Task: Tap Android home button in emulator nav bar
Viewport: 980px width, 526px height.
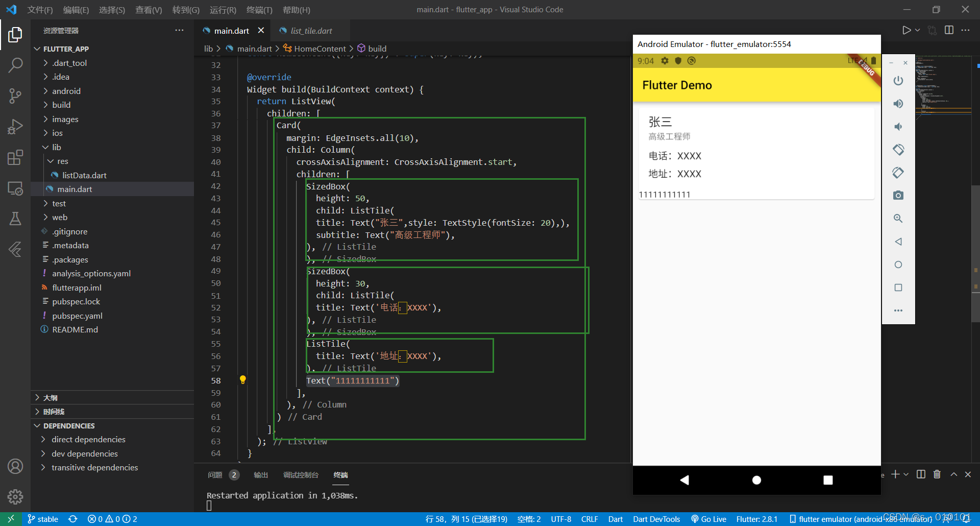Action: (x=756, y=480)
